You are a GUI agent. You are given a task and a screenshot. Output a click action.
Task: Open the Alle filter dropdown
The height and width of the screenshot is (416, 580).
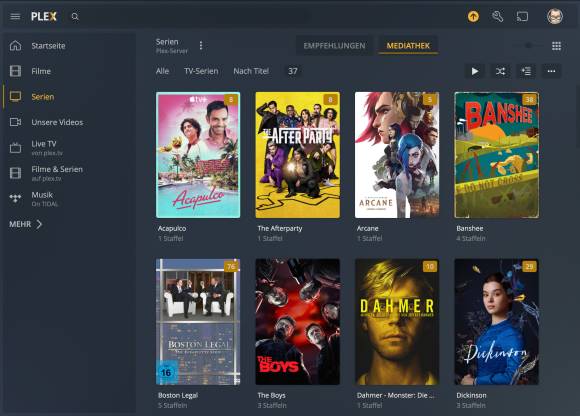pos(162,71)
